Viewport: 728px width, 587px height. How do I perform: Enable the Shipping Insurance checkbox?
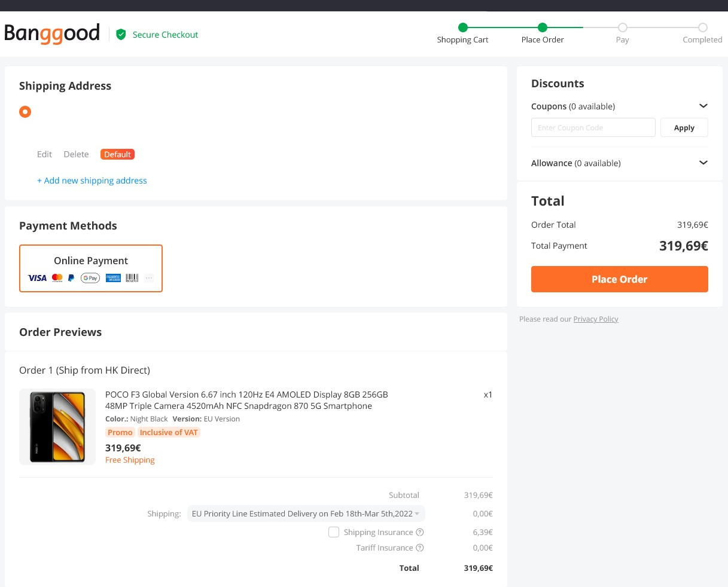334,532
